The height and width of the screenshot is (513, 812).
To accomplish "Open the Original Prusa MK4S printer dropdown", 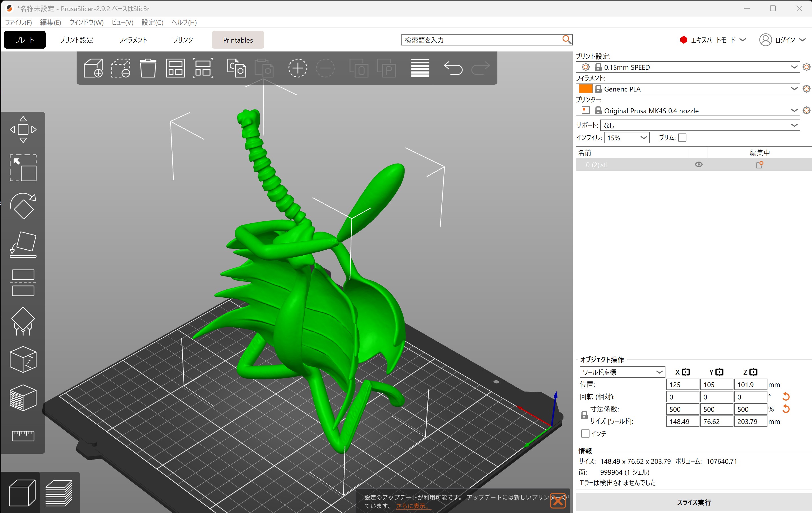I will click(x=687, y=110).
